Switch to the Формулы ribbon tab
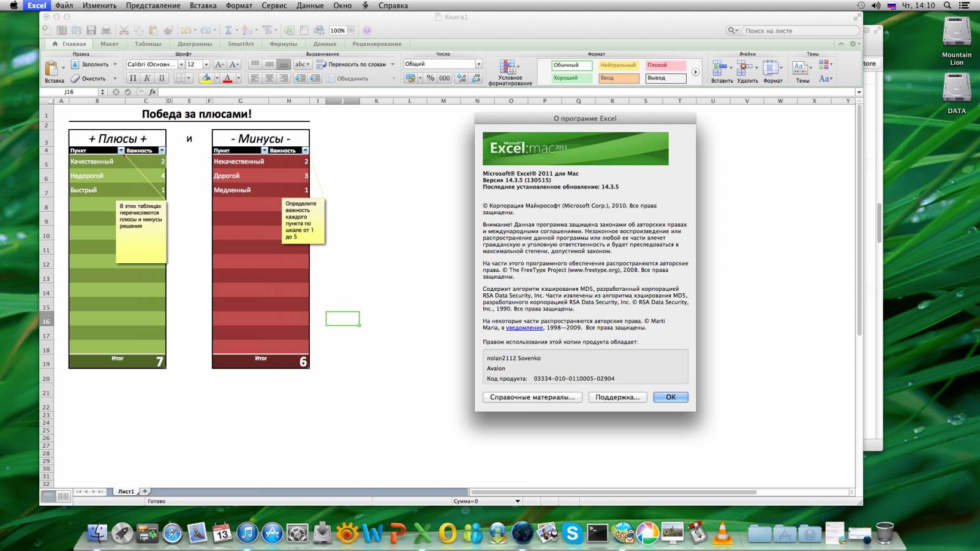Screen dimensions: 980x551 point(283,43)
